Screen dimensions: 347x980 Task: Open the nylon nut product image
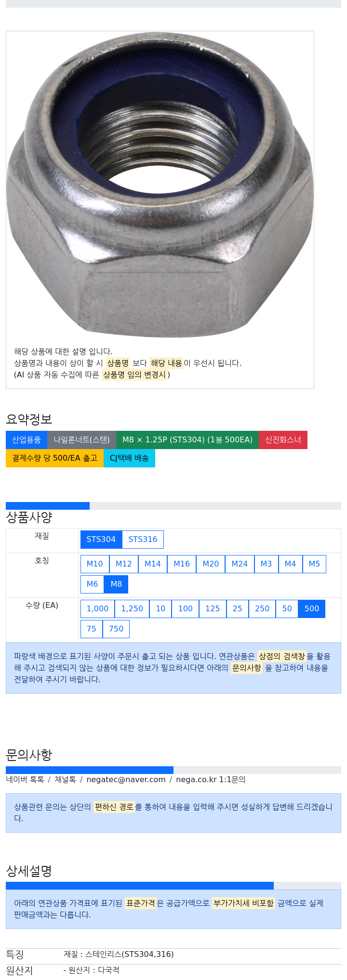coord(160,184)
